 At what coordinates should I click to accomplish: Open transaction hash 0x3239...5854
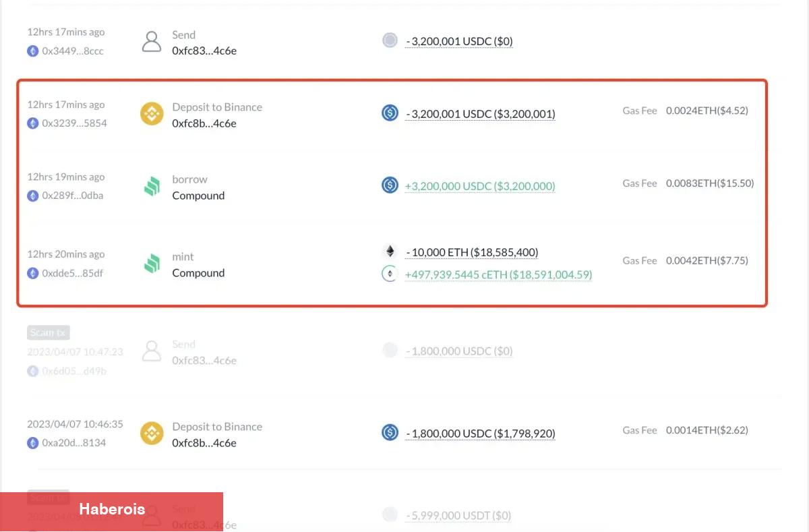[x=74, y=123]
